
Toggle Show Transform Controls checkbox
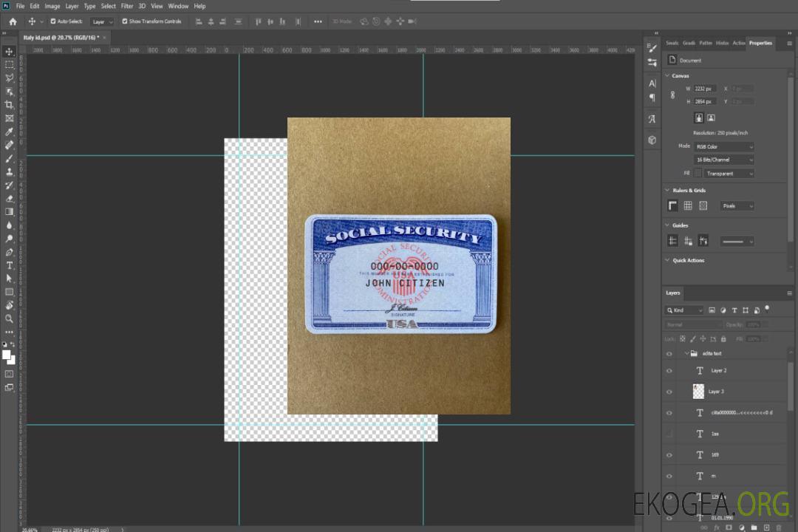(125, 21)
